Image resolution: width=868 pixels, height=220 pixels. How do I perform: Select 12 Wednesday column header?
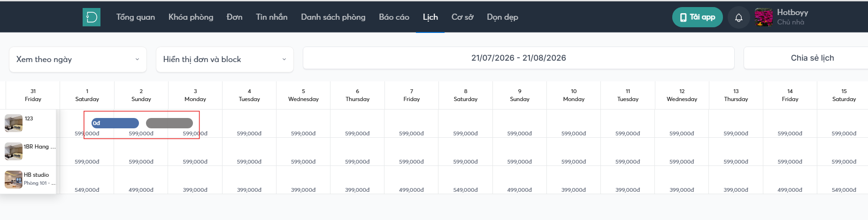click(682, 95)
